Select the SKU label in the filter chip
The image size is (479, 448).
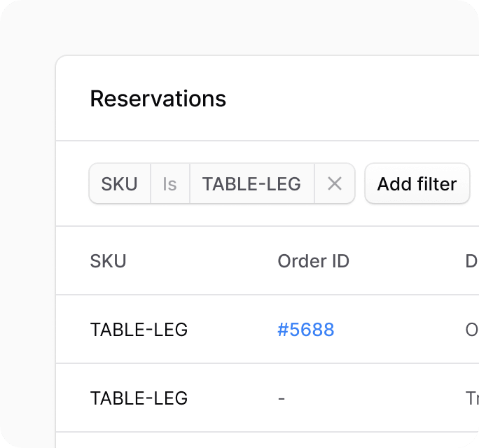120,184
